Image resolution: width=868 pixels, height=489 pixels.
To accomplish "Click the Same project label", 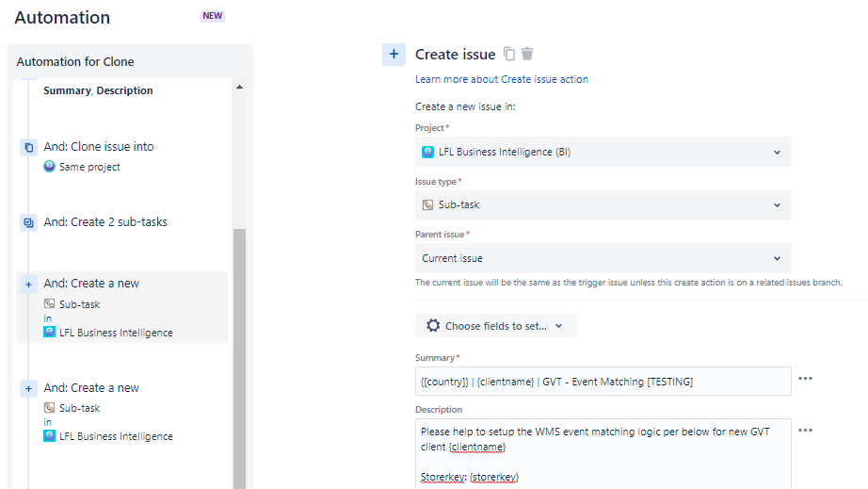I will pyautogui.click(x=89, y=167).
